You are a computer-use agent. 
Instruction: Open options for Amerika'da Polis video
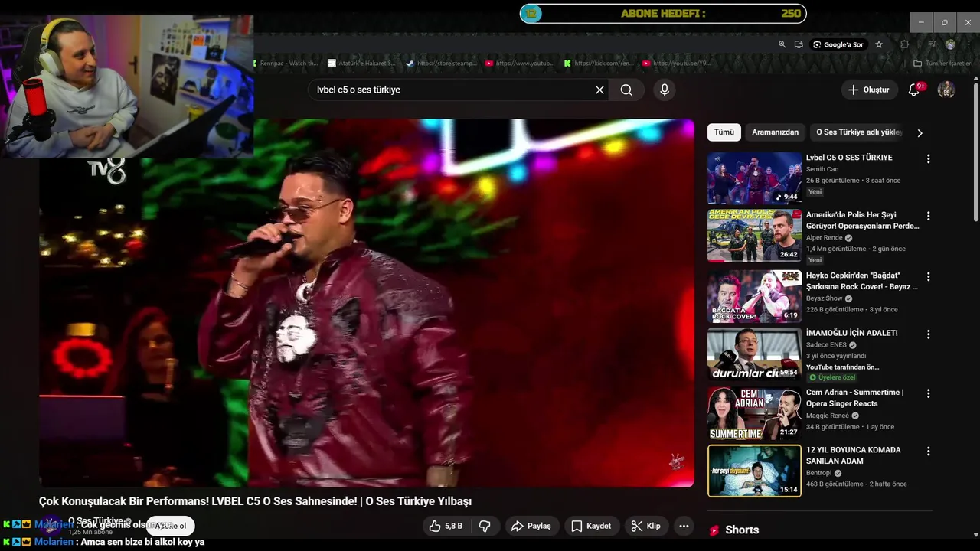[928, 216]
